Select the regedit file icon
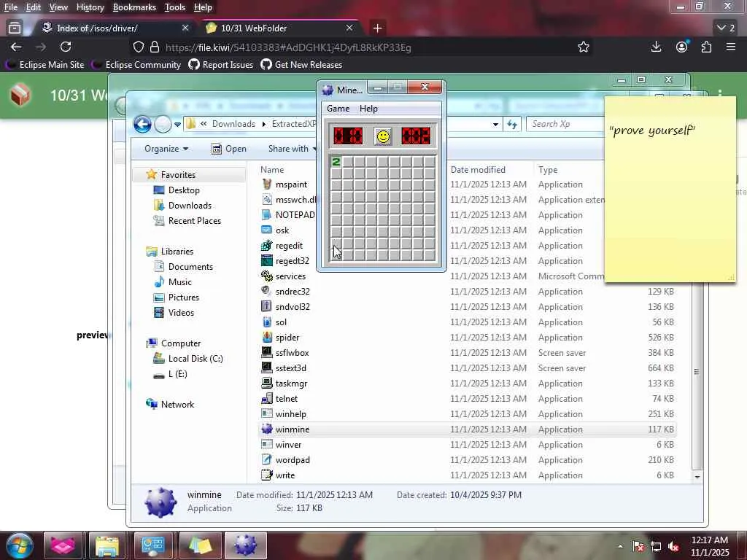Viewport: 747px width, 560px height. pos(267,245)
